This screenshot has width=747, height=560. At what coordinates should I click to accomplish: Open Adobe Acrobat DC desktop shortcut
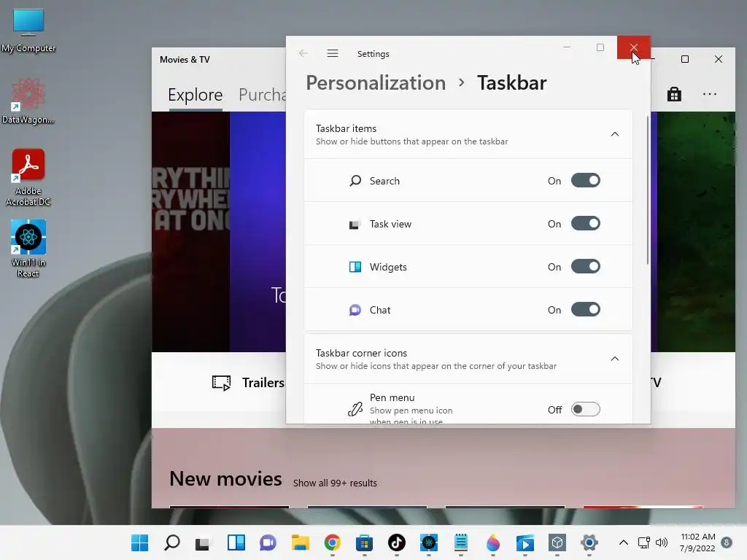[28, 178]
